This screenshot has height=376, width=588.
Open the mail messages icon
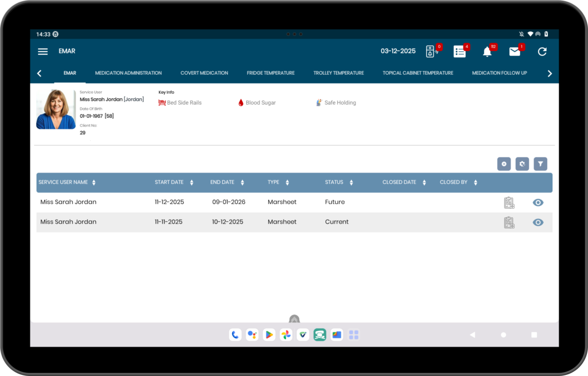[x=514, y=52]
